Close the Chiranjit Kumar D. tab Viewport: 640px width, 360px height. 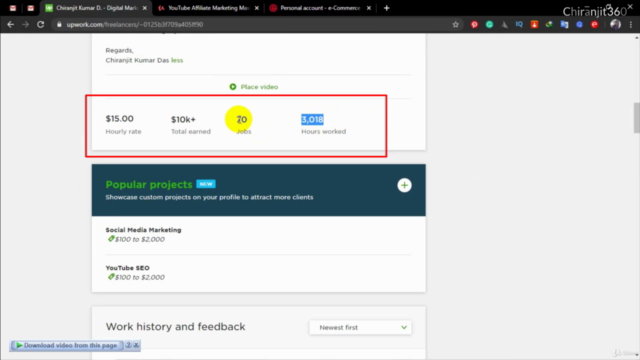144,8
